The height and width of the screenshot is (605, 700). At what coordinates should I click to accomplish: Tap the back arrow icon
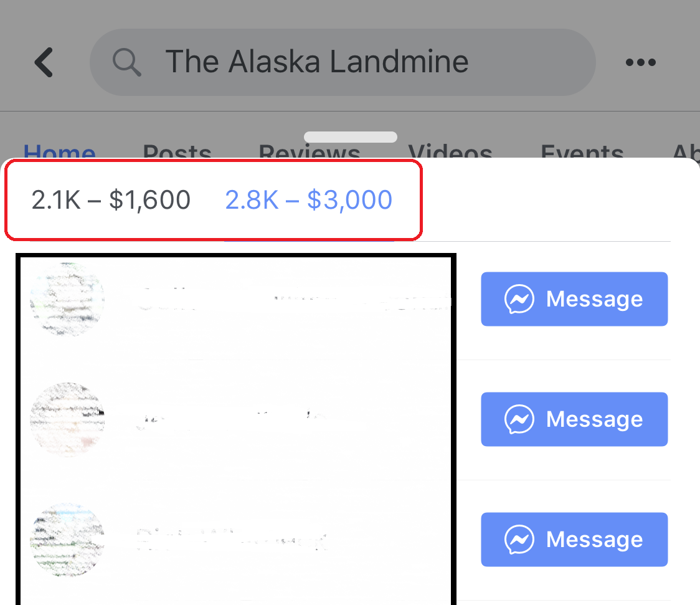(44, 62)
